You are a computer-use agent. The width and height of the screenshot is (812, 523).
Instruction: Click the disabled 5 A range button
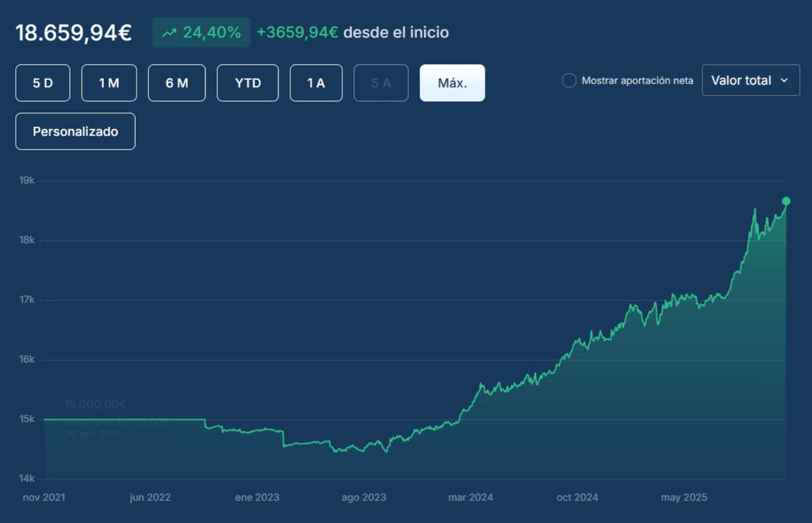(x=381, y=83)
